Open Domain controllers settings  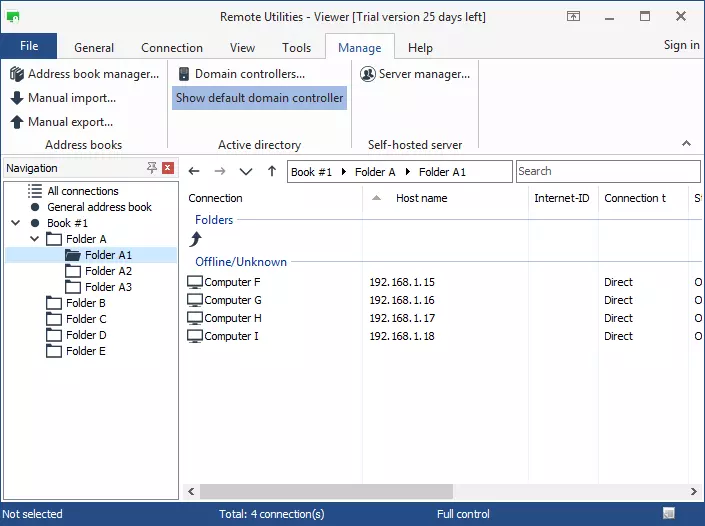241,74
